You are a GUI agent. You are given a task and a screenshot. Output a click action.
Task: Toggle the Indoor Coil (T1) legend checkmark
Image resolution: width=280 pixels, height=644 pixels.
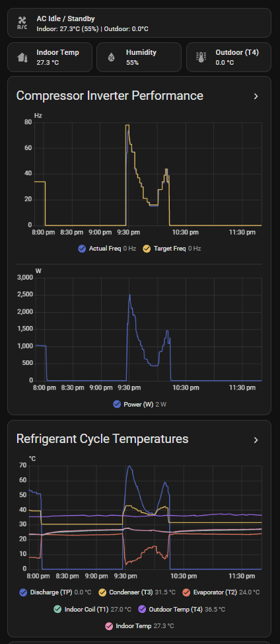[57, 609]
